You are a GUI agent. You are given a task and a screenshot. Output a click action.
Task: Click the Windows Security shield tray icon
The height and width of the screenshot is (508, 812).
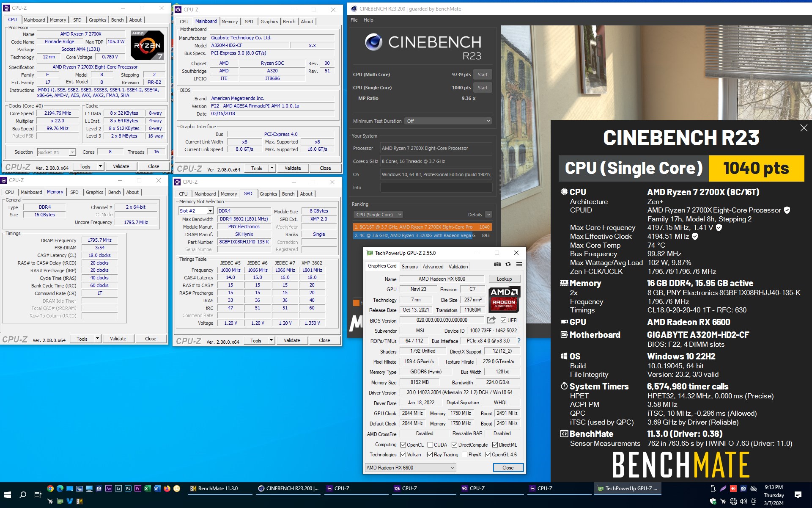(713, 502)
